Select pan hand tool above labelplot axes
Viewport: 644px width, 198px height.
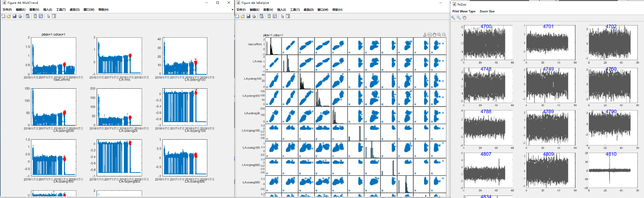click(x=434, y=35)
